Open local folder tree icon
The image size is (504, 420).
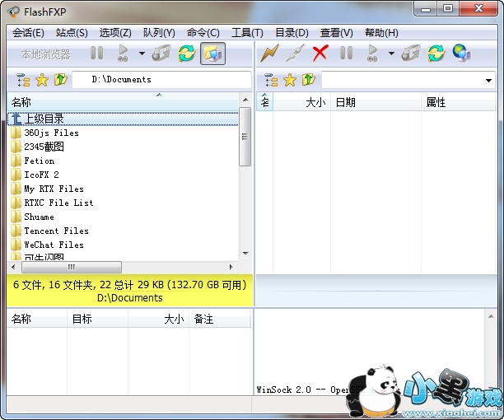point(23,80)
